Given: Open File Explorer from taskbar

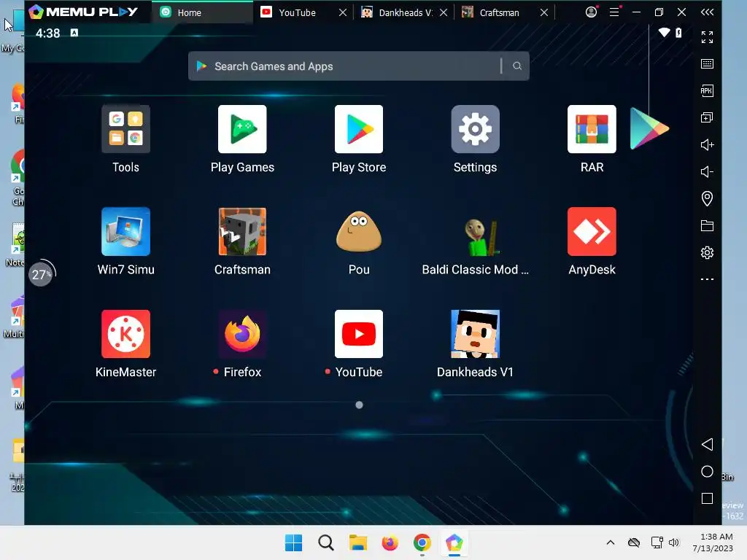Looking at the screenshot, I should pyautogui.click(x=357, y=542).
